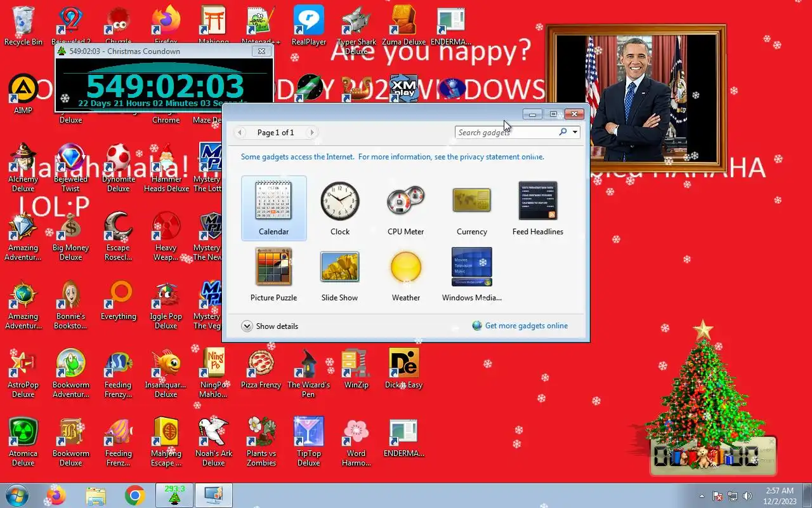Select the RealPlayer desktop shortcut

(x=309, y=26)
